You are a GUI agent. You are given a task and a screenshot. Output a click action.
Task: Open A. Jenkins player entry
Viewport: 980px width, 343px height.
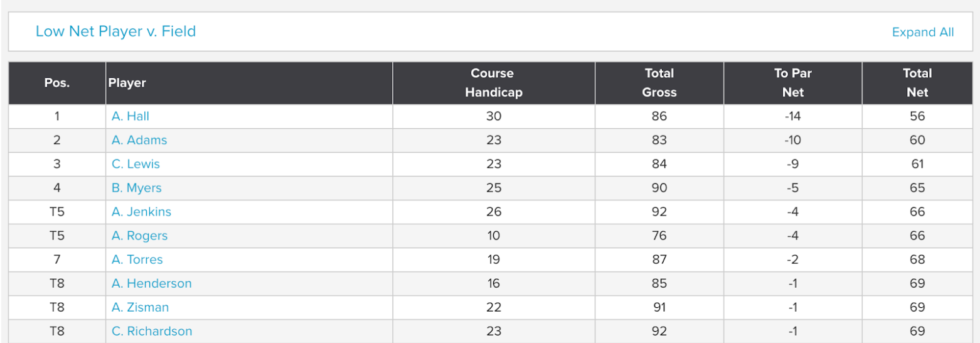(141, 212)
